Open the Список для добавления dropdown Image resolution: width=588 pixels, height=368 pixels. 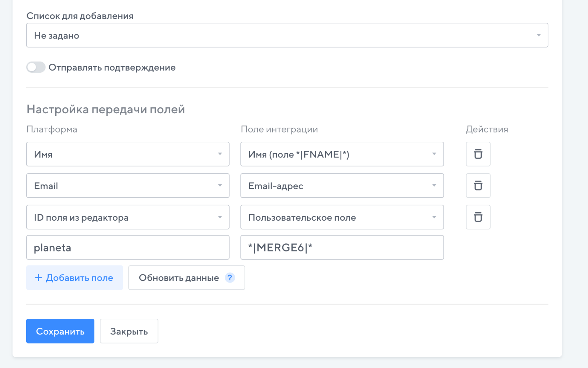tap(287, 35)
